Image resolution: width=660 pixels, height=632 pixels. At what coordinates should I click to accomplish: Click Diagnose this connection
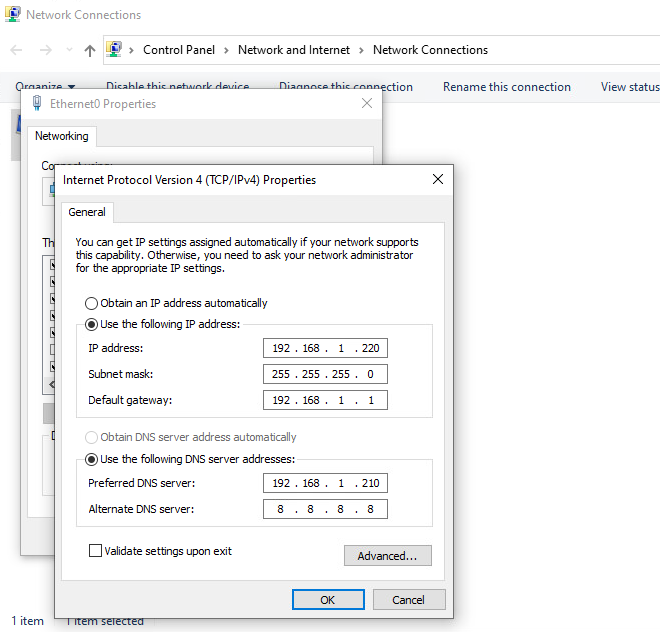tap(346, 85)
